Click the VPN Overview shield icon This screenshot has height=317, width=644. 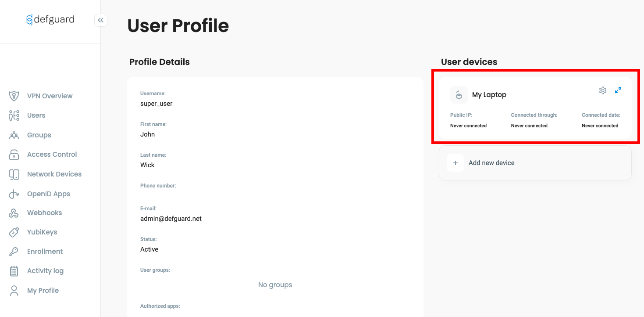point(14,96)
